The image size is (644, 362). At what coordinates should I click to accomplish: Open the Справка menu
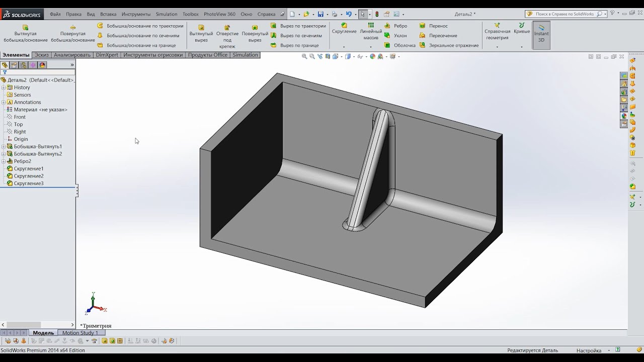click(x=266, y=14)
